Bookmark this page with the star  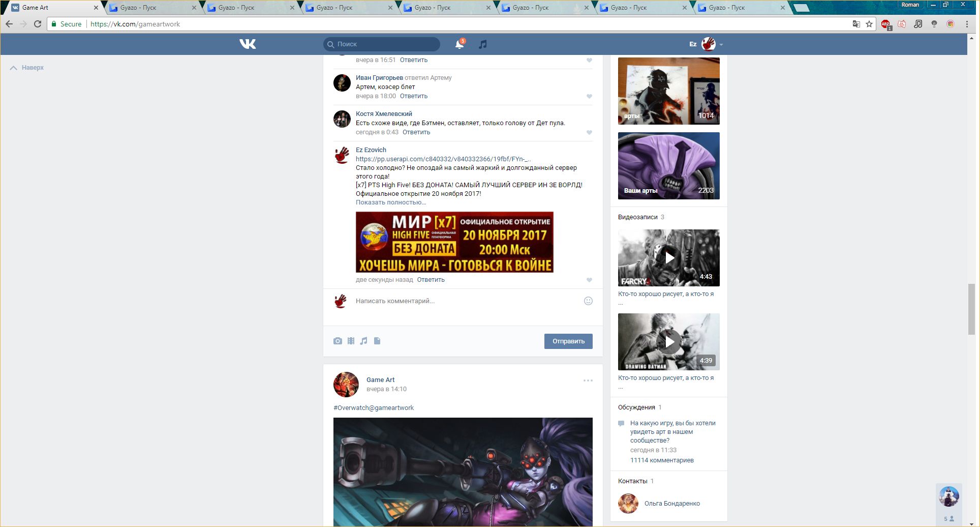pos(869,24)
